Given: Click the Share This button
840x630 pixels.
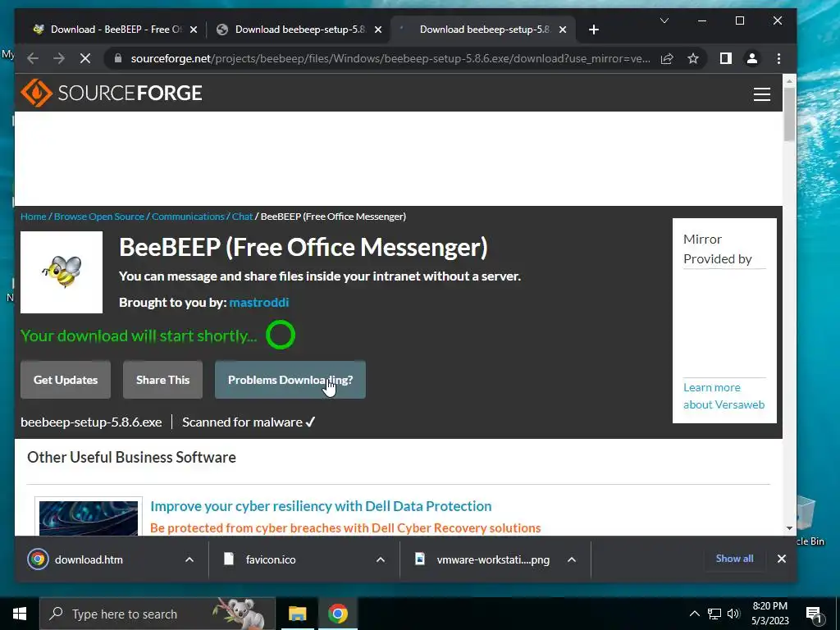Looking at the screenshot, I should tap(163, 380).
